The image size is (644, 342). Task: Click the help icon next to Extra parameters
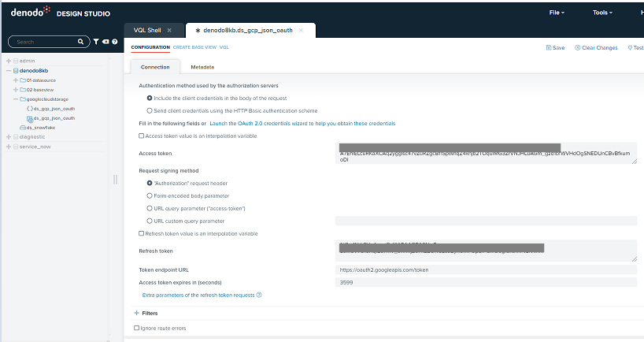[x=259, y=295]
